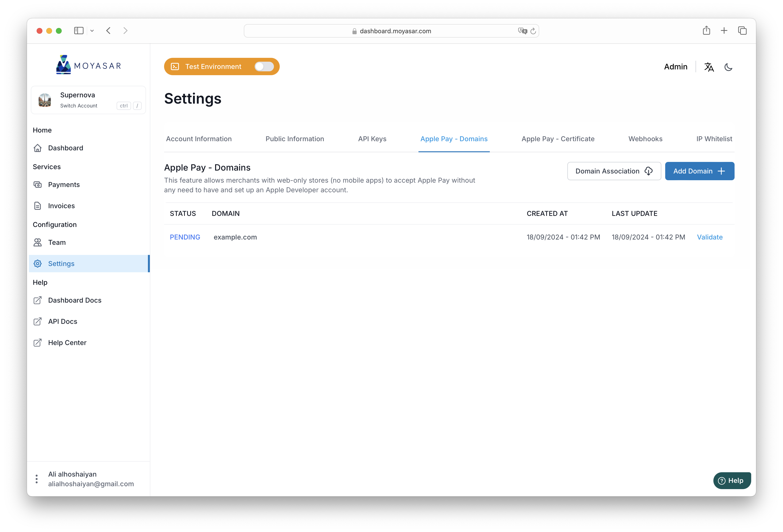Screen dimensions: 783x532
Task: Click the download icon on Domain Association
Action: (x=649, y=171)
